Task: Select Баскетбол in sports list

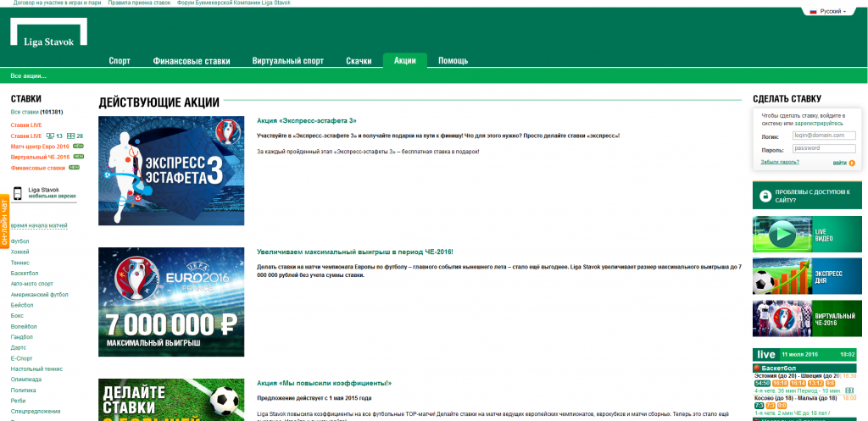Action: 24,274
